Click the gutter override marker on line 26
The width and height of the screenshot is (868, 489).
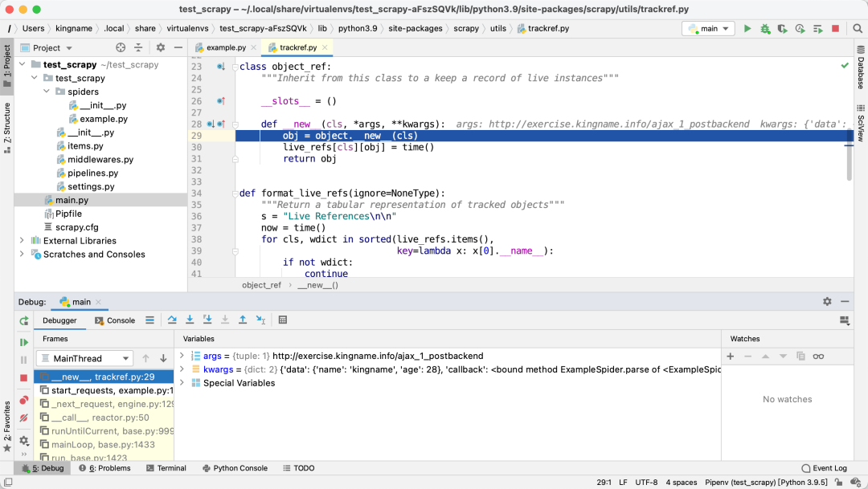coord(221,101)
